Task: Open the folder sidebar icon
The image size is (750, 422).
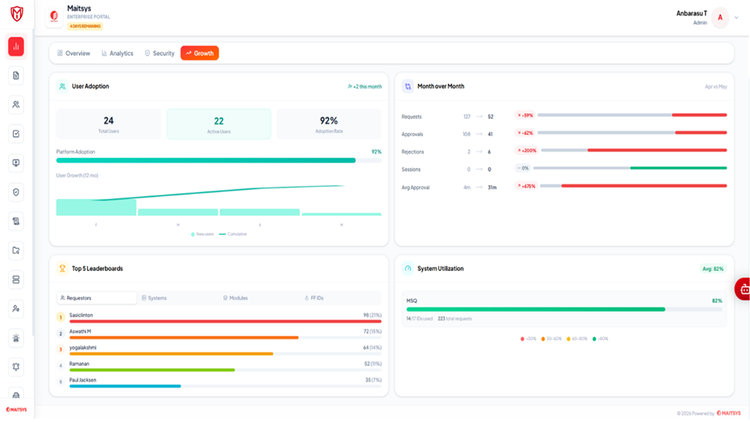Action: click(x=16, y=251)
